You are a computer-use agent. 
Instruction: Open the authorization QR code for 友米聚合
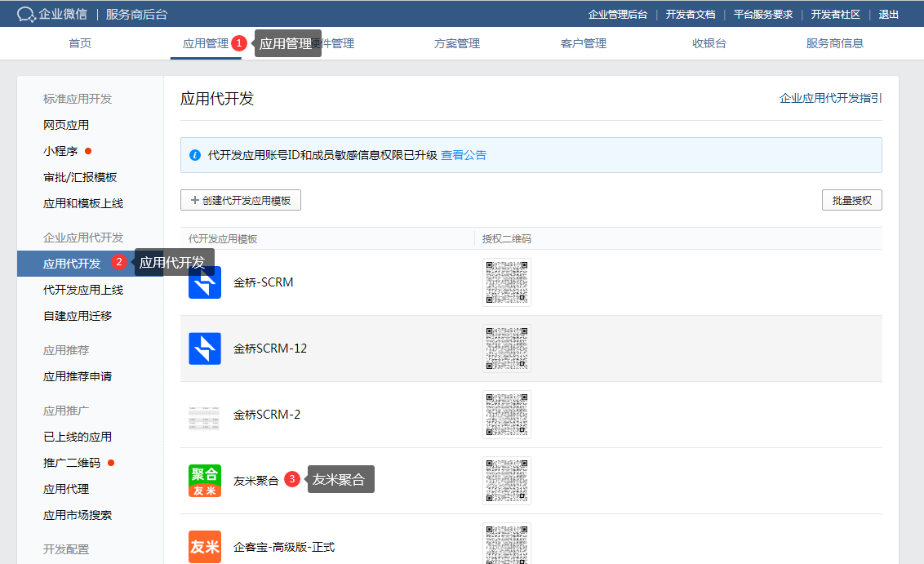tap(506, 481)
